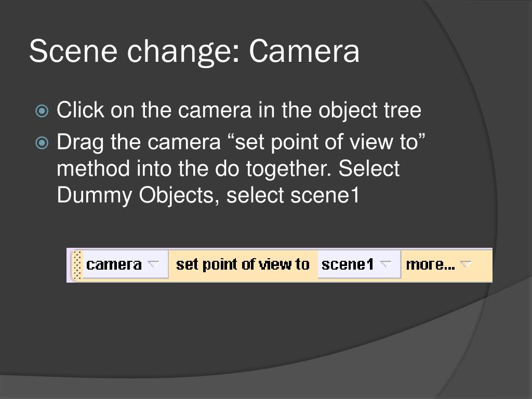Viewport: 532px width, 399px height.
Task: Select the camera object tile
Action: pyautogui.click(x=125, y=264)
